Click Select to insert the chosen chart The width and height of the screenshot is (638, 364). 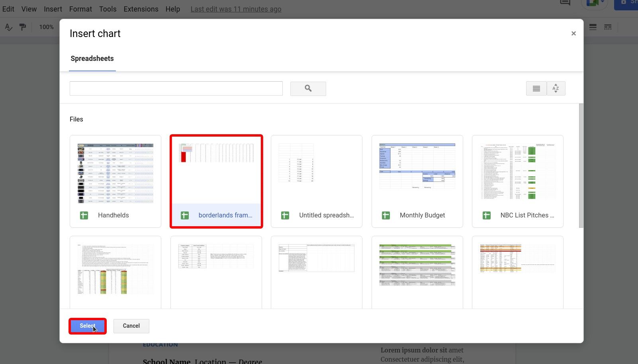coord(87,326)
